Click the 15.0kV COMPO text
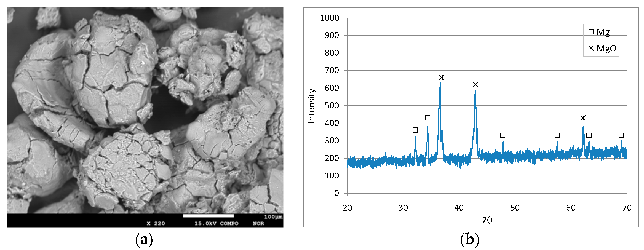This screenshot has width=644, height=250. [216, 224]
